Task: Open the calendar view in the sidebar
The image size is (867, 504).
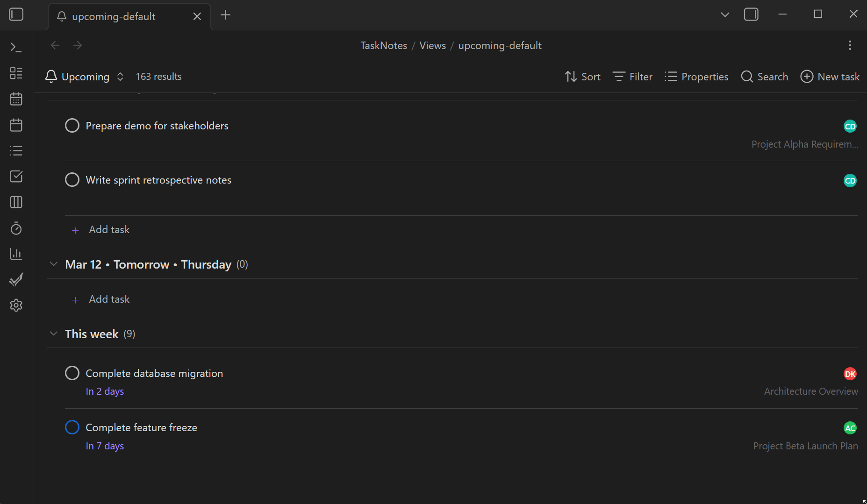Action: coord(15,99)
